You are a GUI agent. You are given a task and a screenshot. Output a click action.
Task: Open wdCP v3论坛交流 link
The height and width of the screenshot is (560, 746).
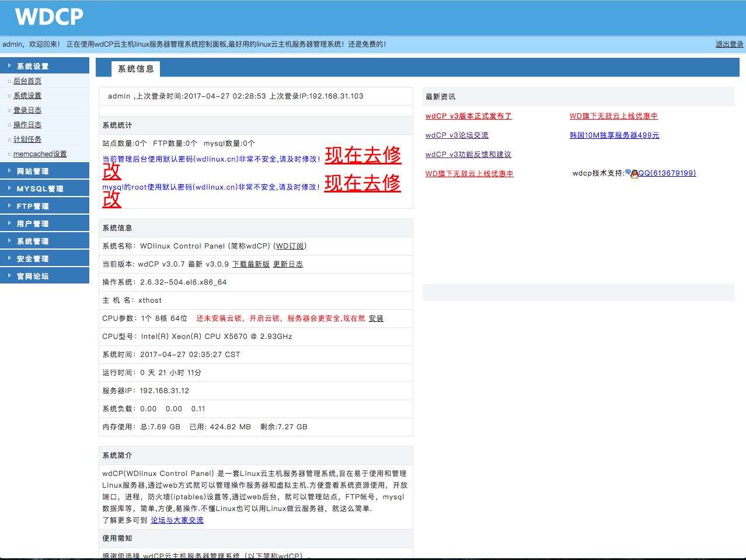pyautogui.click(x=456, y=135)
